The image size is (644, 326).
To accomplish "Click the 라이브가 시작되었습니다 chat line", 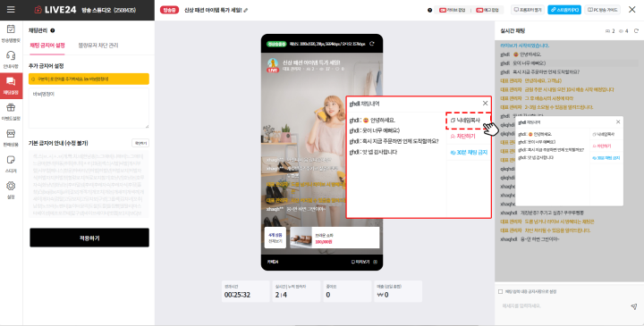I will tap(524, 46).
